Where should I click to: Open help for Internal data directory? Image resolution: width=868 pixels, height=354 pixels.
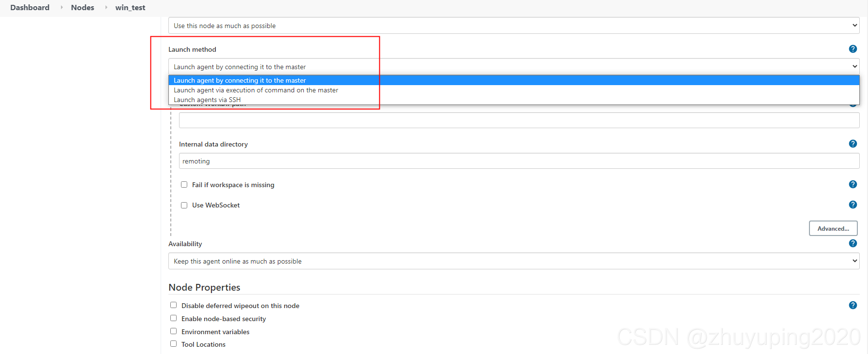click(853, 144)
